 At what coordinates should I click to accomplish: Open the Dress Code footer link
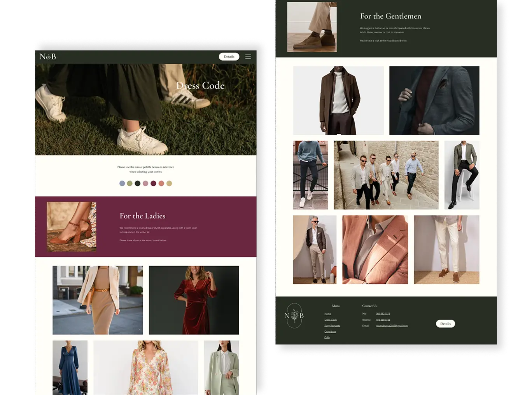331,320
